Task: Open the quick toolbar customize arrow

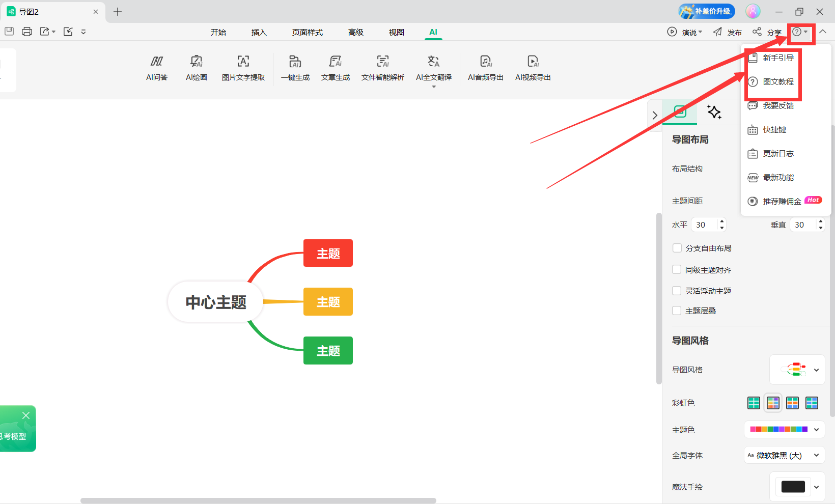Action: (x=83, y=32)
